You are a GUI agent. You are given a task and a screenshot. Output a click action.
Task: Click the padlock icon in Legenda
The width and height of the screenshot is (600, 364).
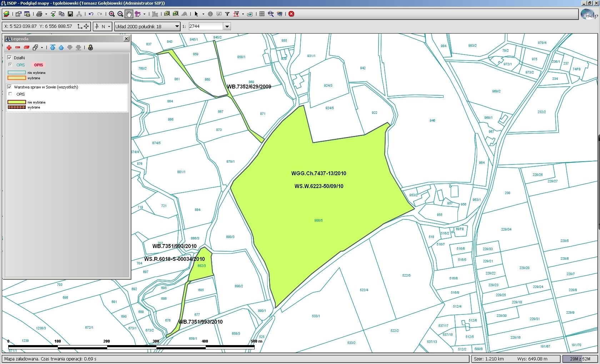pos(90,47)
